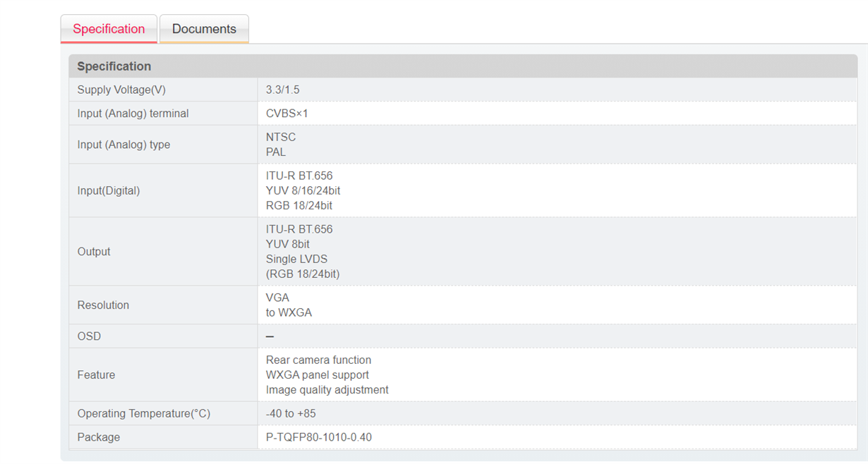Click the -40 to +85 temperature value
Image resolution: width=868 pixels, height=464 pixels.
pyautogui.click(x=291, y=413)
